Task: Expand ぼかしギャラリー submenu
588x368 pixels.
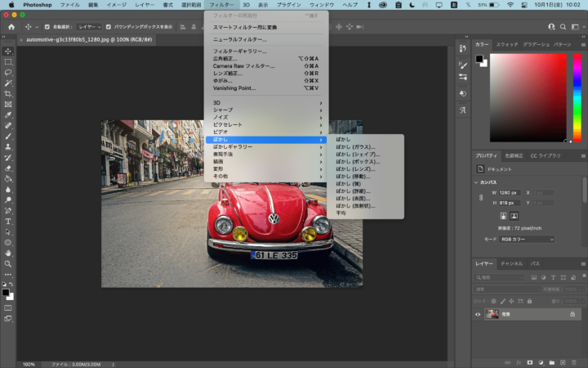Action: coord(266,147)
